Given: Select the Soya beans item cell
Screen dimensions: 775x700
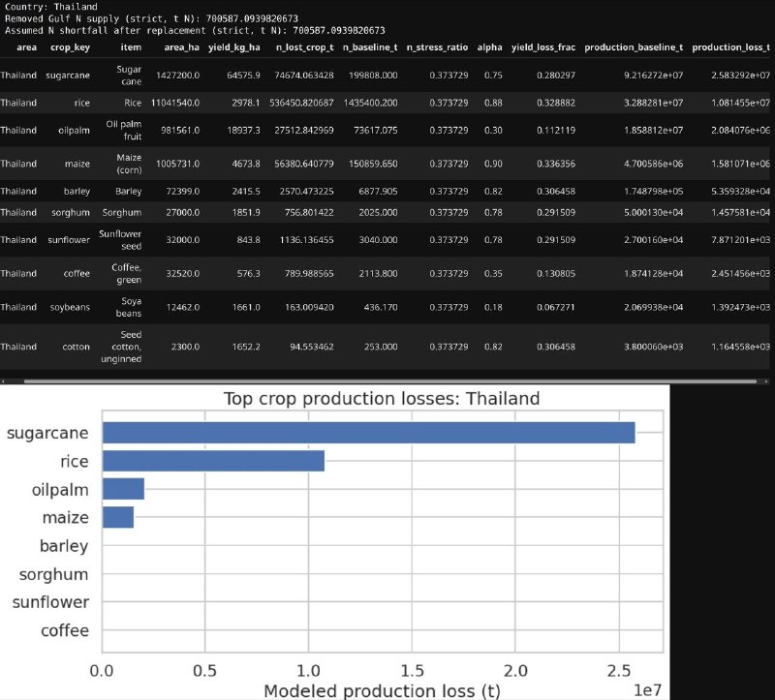Looking at the screenshot, I should tap(129, 307).
